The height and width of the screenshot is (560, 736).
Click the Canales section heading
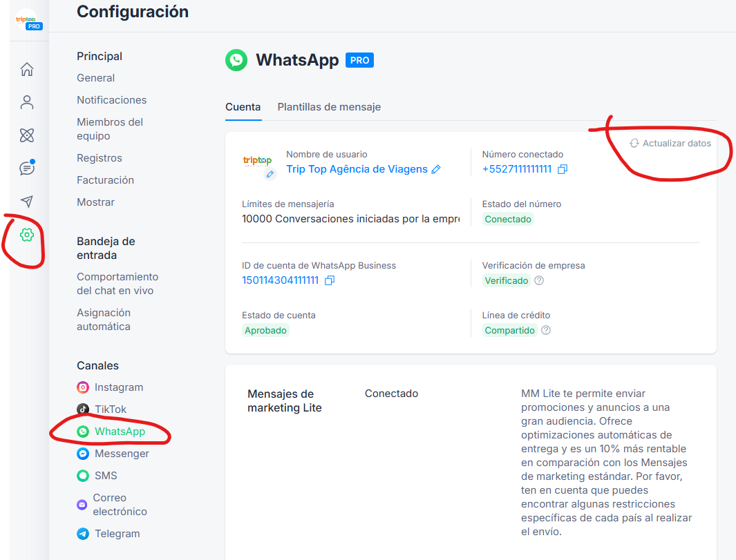(97, 365)
